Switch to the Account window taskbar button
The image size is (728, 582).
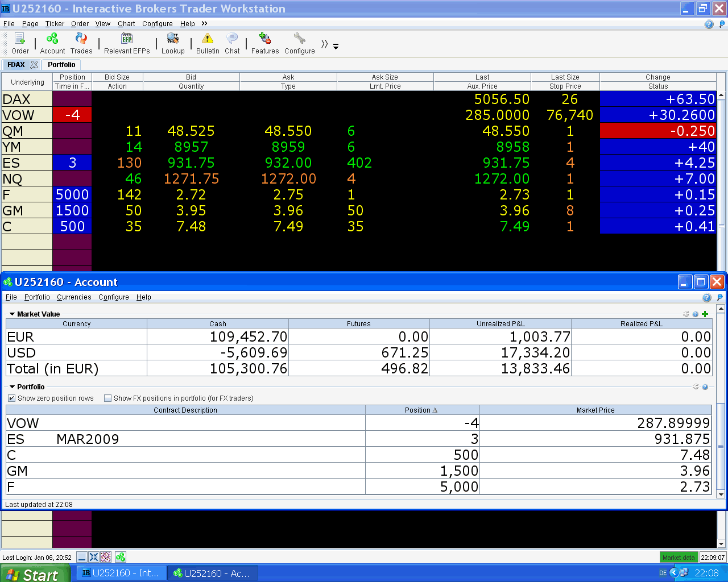[x=213, y=573]
